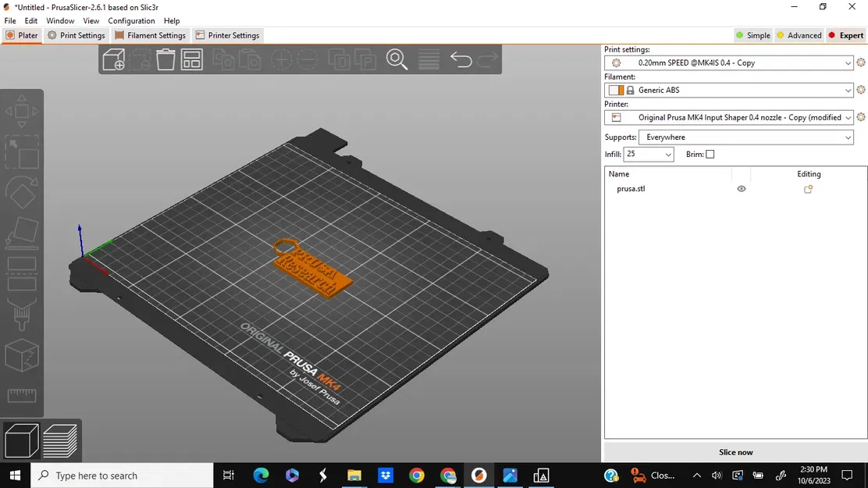Select the Rotate tool
This screenshot has width=868, height=488.
[22, 193]
